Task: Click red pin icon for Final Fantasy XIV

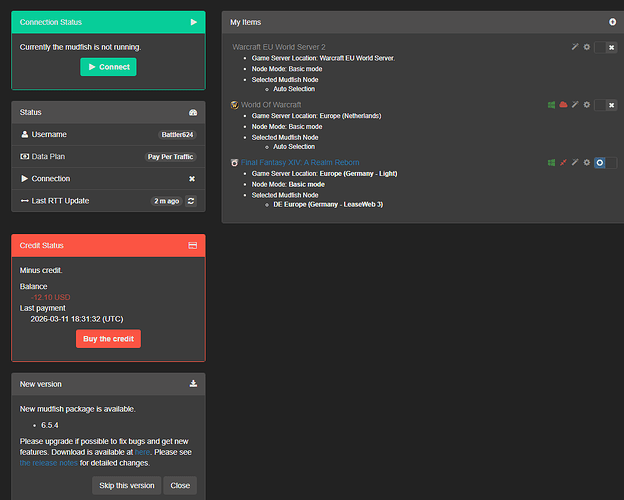Action: coord(563,162)
